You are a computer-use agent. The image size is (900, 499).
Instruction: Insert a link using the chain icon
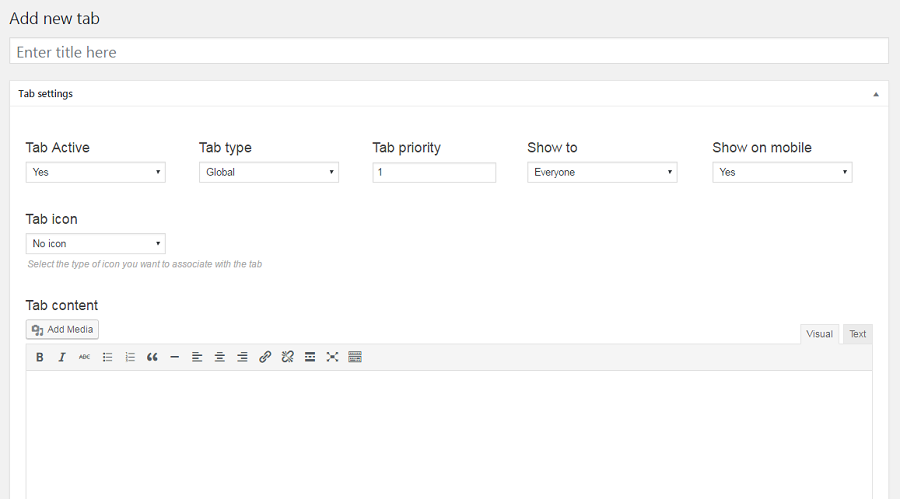click(x=265, y=357)
